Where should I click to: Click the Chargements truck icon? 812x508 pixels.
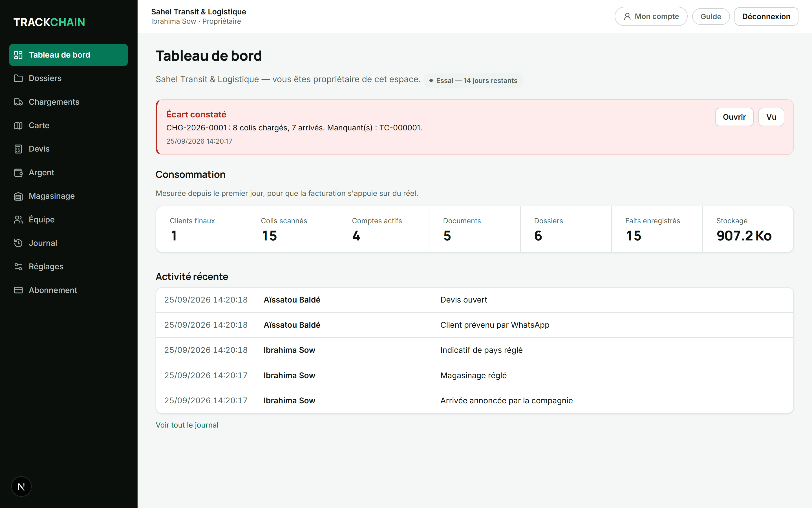click(x=18, y=102)
